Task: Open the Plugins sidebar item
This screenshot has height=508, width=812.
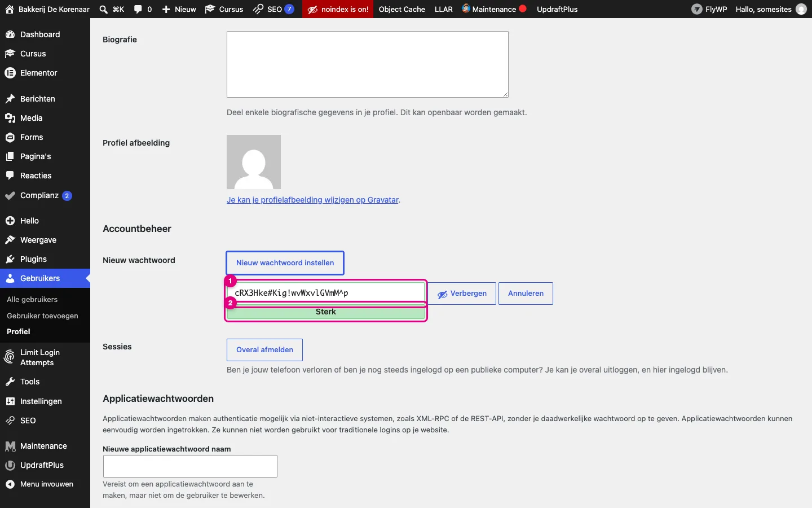Action: coord(45,259)
